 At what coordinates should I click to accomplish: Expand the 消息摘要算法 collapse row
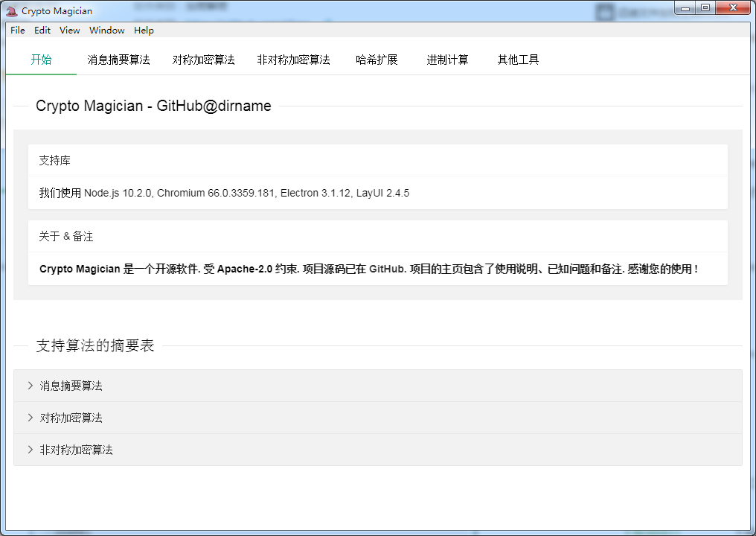378,386
